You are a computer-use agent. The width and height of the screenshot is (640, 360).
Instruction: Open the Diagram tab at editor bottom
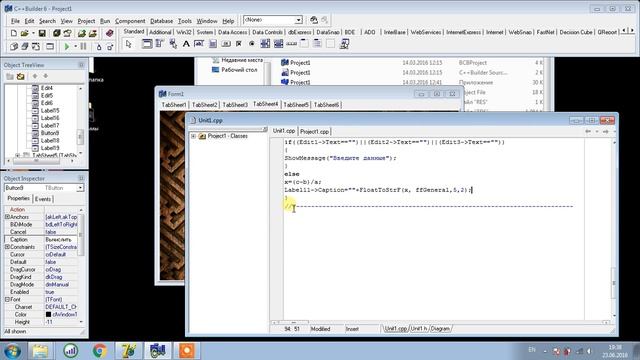440,329
